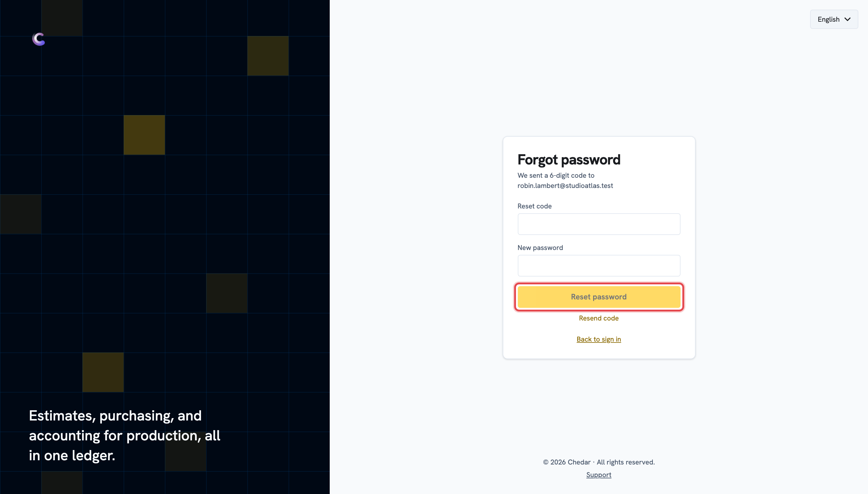Click the Reset password button
The width and height of the screenshot is (868, 494).
(599, 297)
